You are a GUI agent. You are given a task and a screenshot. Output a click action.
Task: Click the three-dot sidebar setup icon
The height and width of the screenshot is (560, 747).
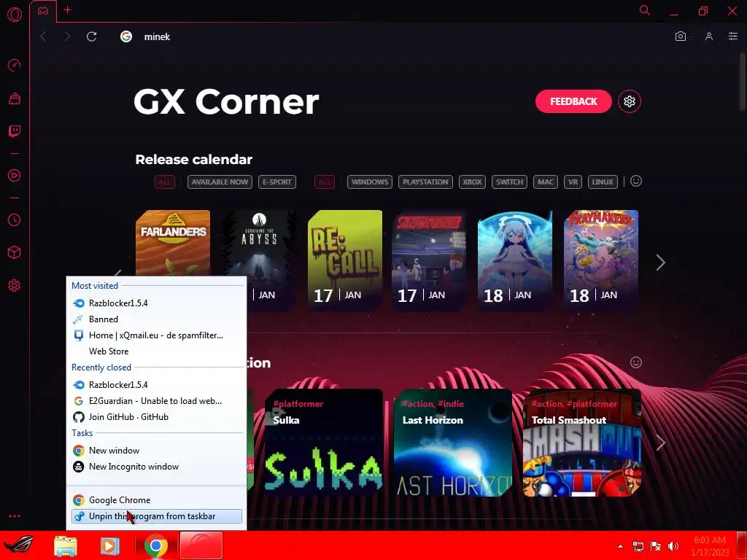(15, 516)
